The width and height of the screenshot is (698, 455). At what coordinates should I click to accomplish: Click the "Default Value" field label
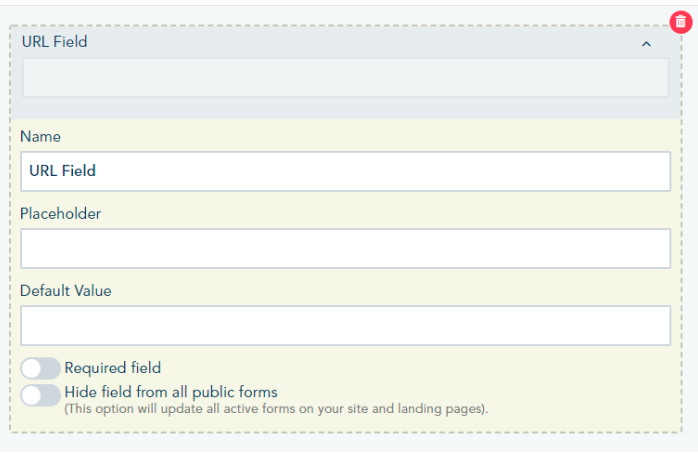coord(65,290)
